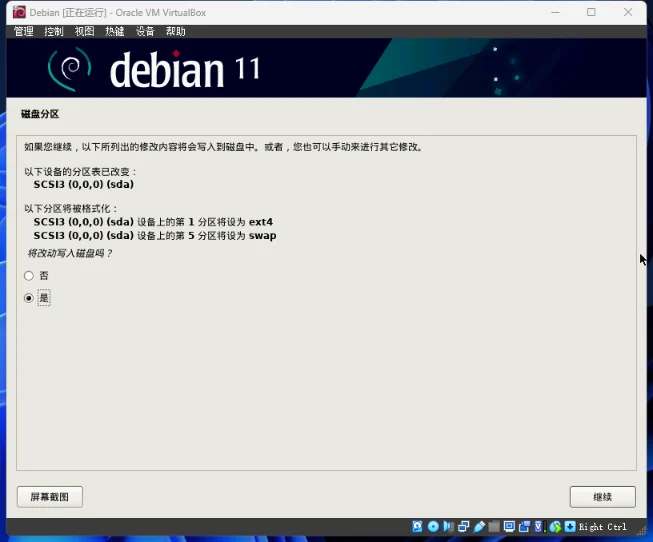This screenshot has height=542, width=653.
Task: Click the Right Ctrl host key label
Action: (603, 527)
